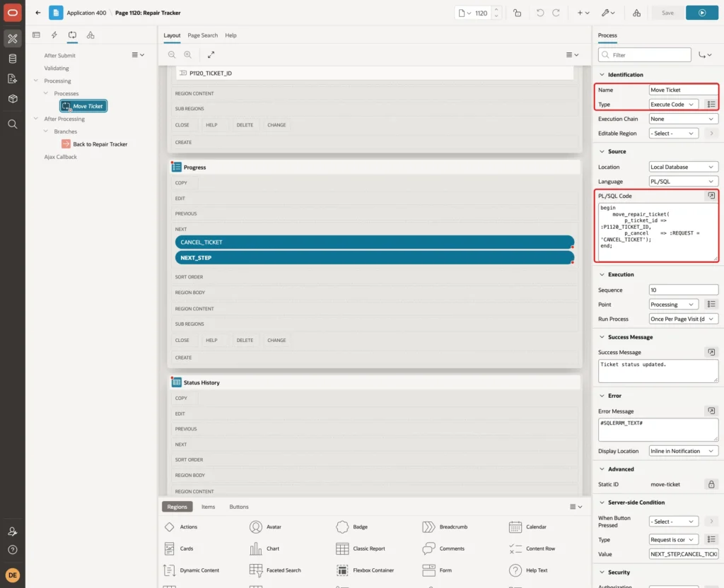Collapse the Success Message section

pos(602,337)
